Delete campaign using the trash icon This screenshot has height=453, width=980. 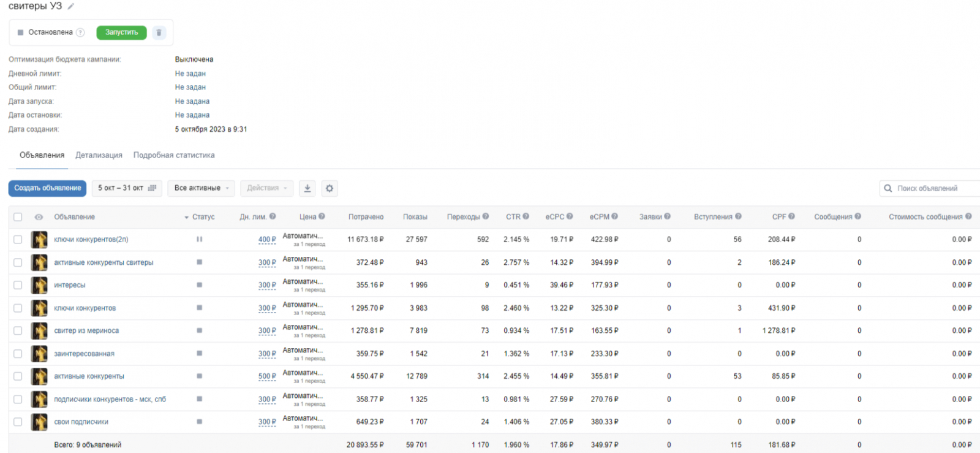(x=159, y=32)
